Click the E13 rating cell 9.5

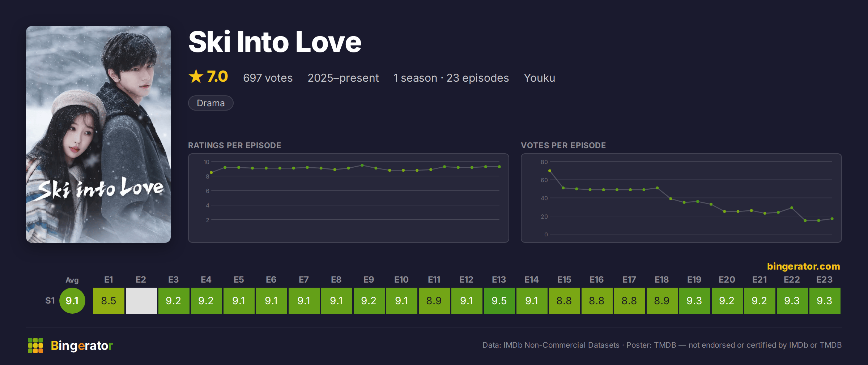coord(499,301)
